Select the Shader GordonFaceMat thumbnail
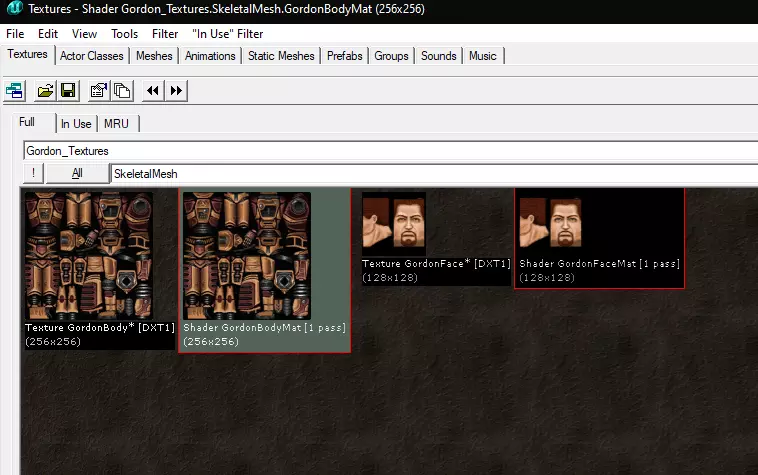Image resolution: width=758 pixels, height=475 pixels. [552, 224]
